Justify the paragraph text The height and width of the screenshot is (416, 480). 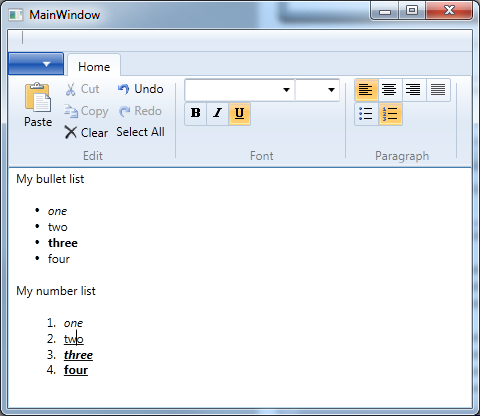[438, 90]
